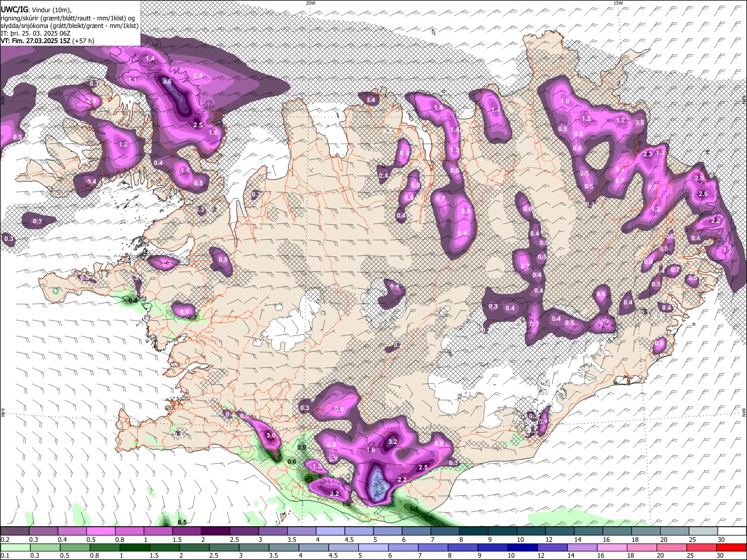Screen dimensions: 747x560
Task: Click the legend line "rigning/skúrir (grænt/blátt/rautt - mm/1klst) og"
Action: [x=68, y=18]
